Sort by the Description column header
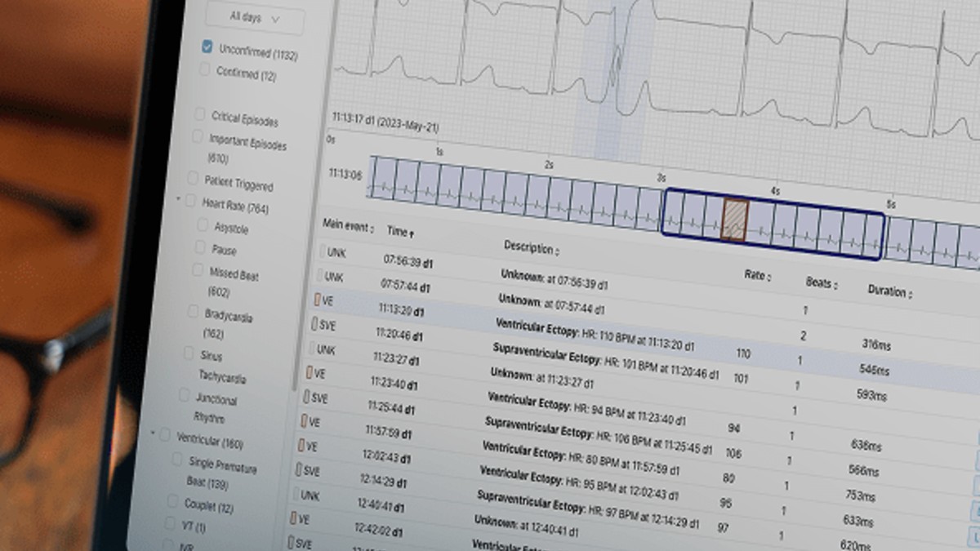This screenshot has height=551, width=980. (x=531, y=247)
